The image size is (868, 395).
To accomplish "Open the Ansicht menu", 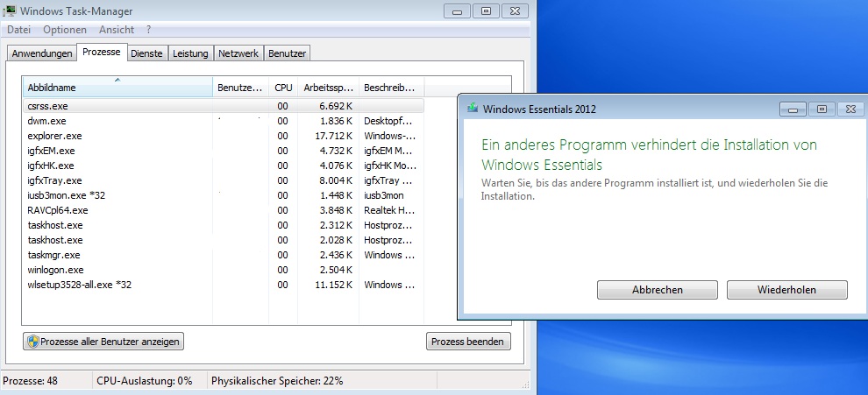I will click(x=117, y=30).
